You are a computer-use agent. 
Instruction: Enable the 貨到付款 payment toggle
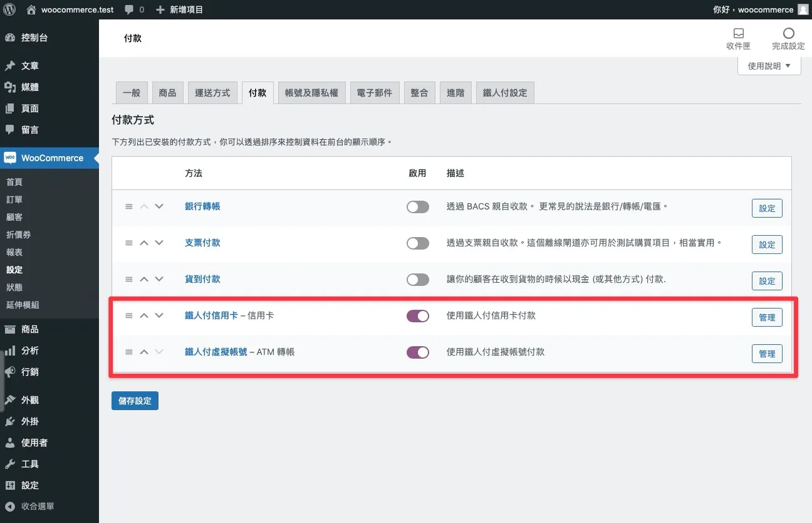tap(417, 280)
